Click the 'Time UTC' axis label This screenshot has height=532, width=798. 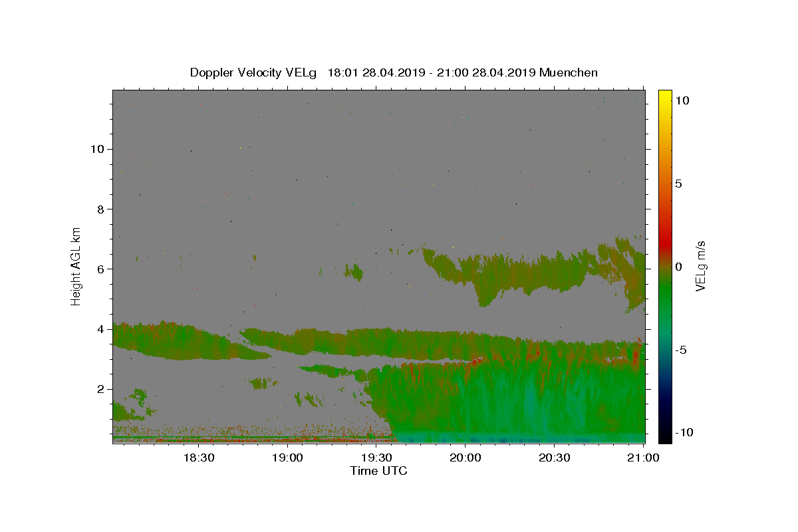click(x=378, y=471)
